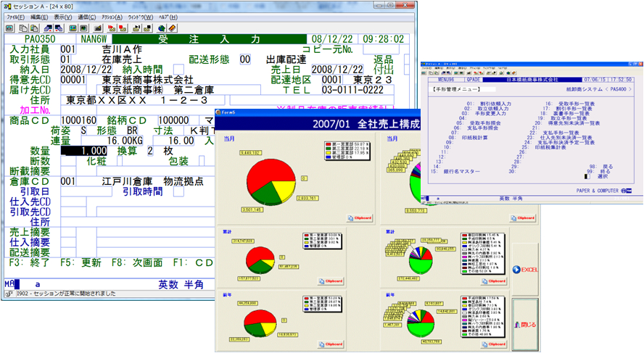Click the 入力社員 code 001 field
The image size is (644, 353).
pos(68,49)
